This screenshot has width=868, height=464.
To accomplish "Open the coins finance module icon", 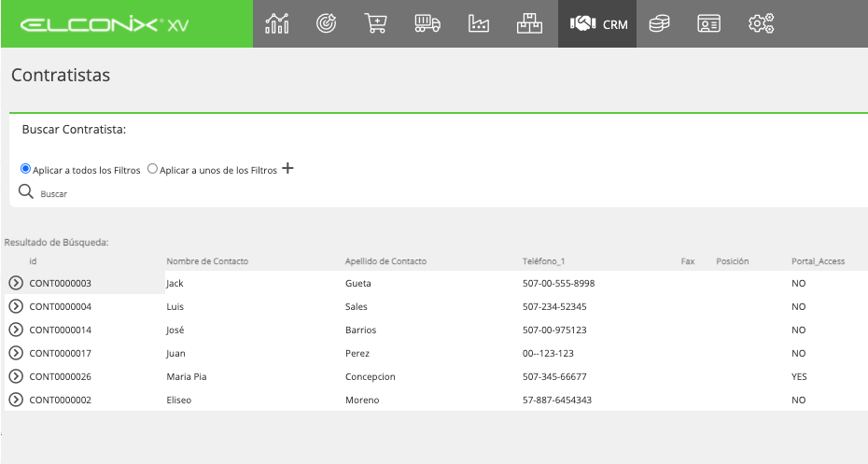I will [659, 23].
